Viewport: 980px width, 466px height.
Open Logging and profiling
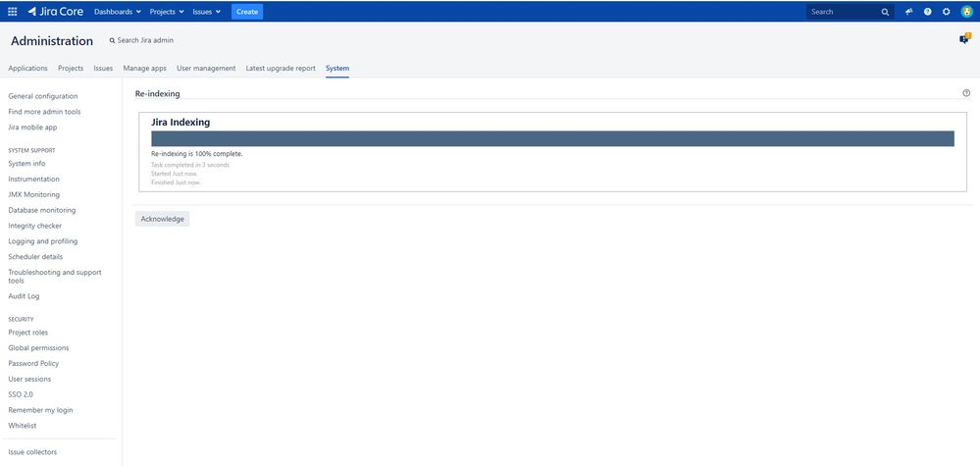click(x=43, y=241)
